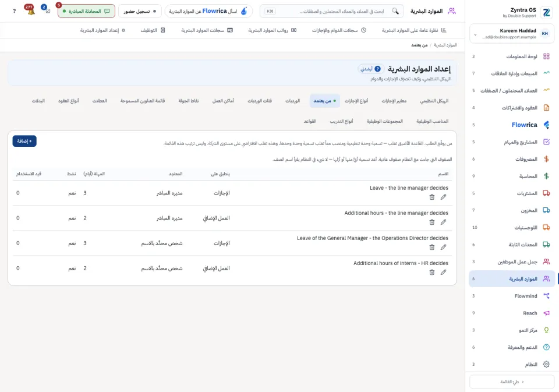Open لوحة المعلومات dashboard in sidebar

pyautogui.click(x=512, y=56)
